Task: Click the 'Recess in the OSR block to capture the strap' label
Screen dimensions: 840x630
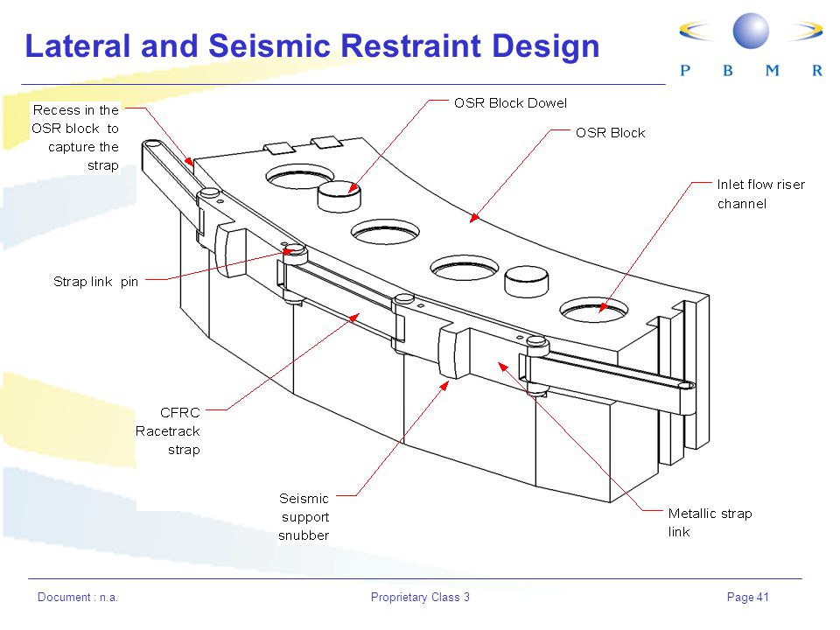Action: pos(75,137)
